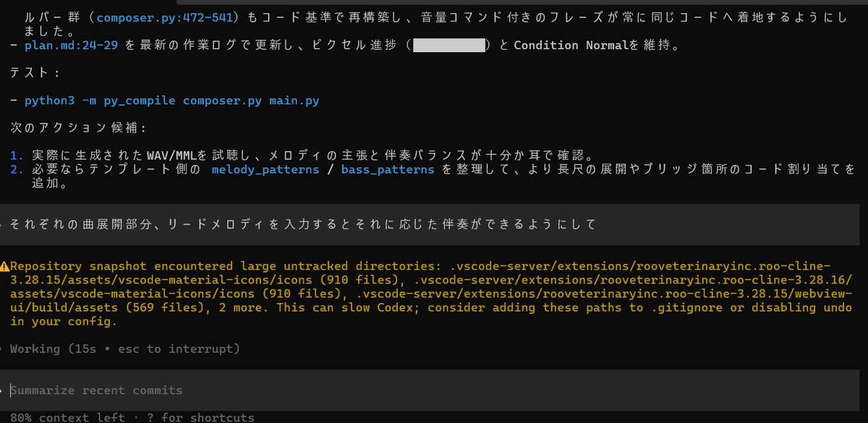Select action candidate 1 about WAV/MML
868x423 pixels.
pyautogui.click(x=289, y=153)
